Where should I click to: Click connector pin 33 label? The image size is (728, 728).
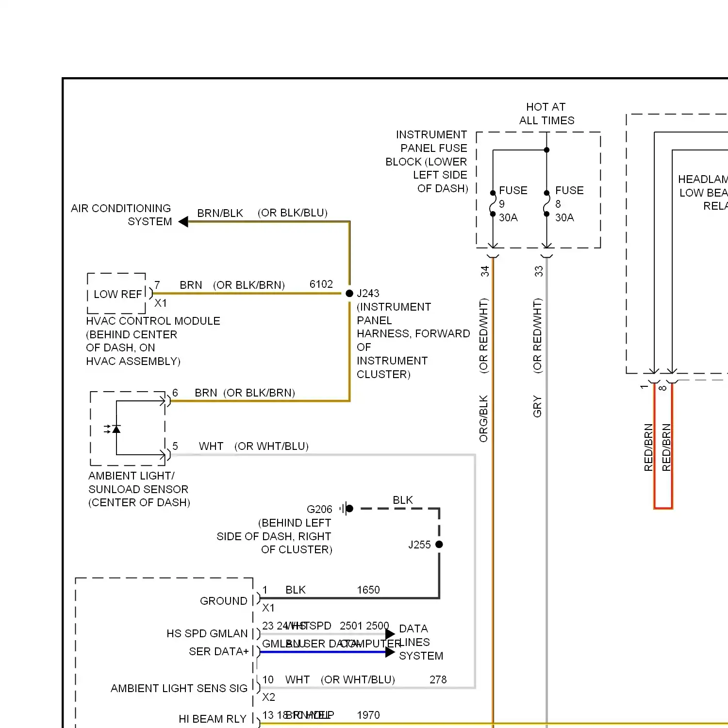(x=539, y=271)
